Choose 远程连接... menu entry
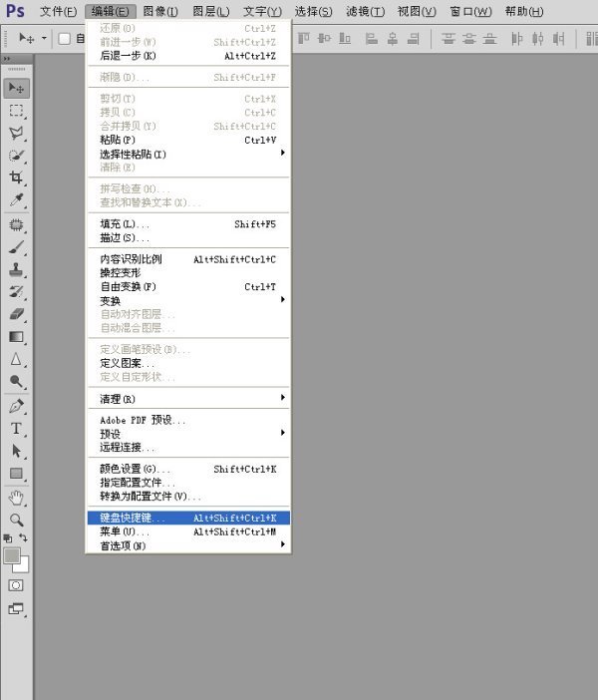The width and height of the screenshot is (598, 700). click(188, 447)
